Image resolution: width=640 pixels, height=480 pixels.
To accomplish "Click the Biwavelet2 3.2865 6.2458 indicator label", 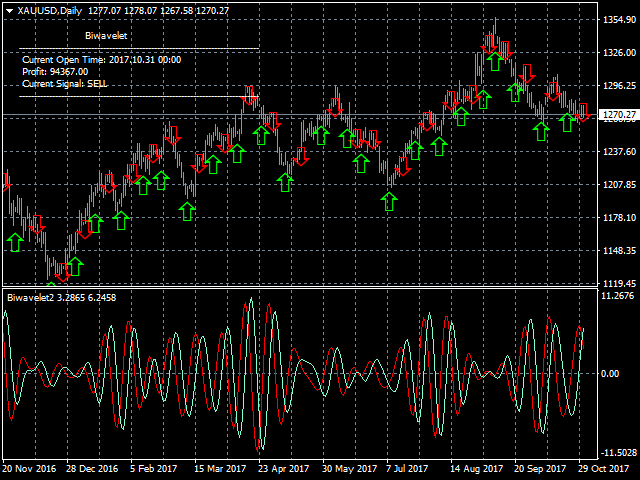I will [x=62, y=298].
